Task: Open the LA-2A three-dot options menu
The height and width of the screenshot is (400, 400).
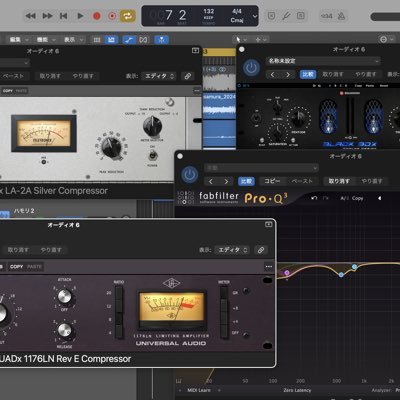Action: tap(197, 91)
